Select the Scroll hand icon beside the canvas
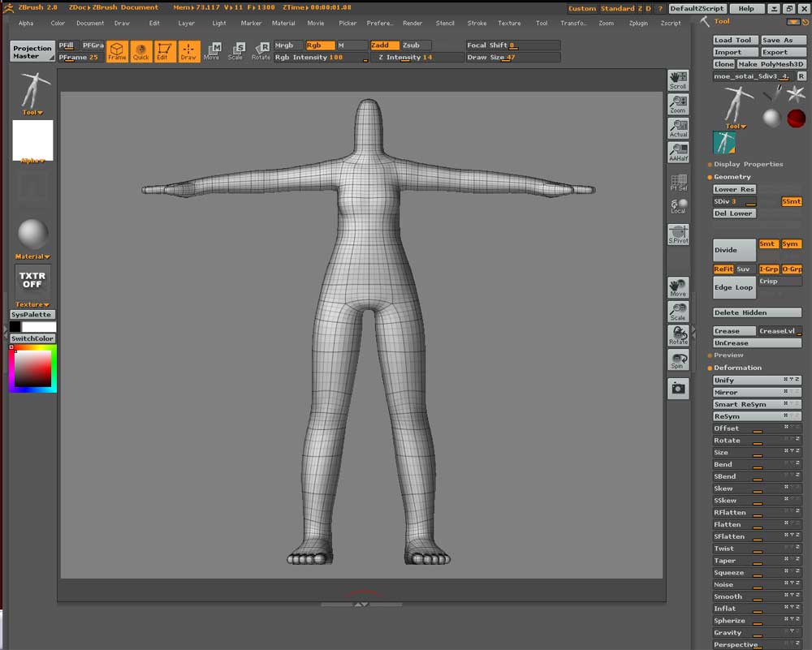Viewport: 812px width, 650px height. click(678, 80)
